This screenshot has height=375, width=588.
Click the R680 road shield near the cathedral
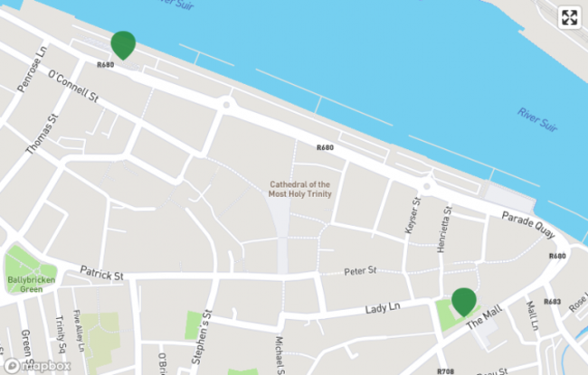click(x=325, y=147)
